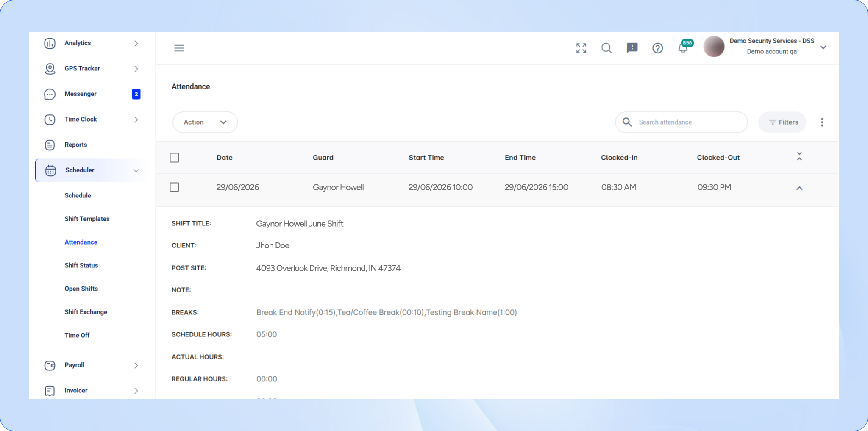Collapse all rows using header toggle
Screen dimensions: 868x431
pyautogui.click(x=799, y=156)
